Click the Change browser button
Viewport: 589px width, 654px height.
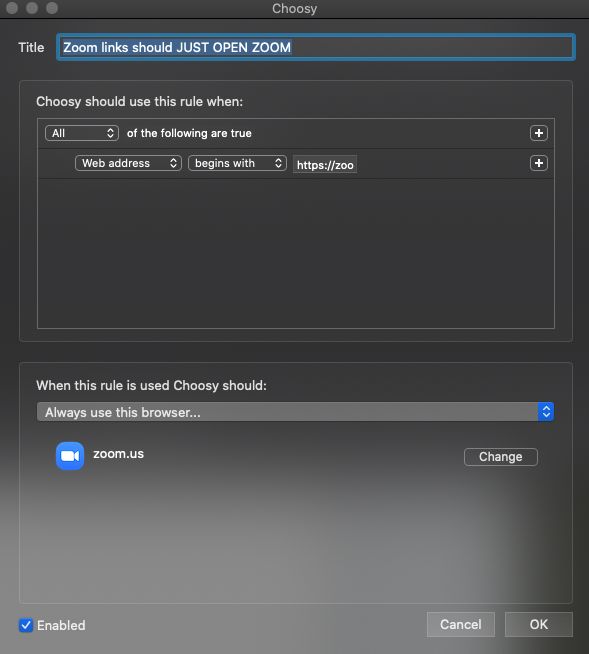(501, 457)
